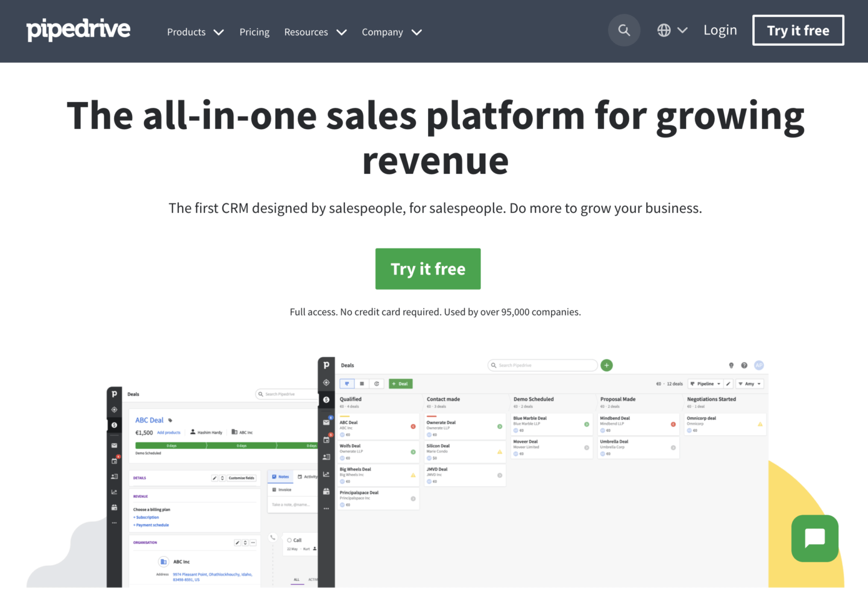Open the Silicon Deal card

pyautogui.click(x=465, y=452)
